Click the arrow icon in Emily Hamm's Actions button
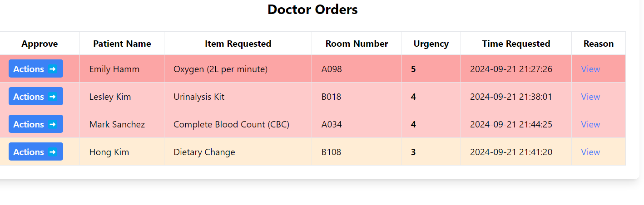644x205 pixels. (53, 69)
